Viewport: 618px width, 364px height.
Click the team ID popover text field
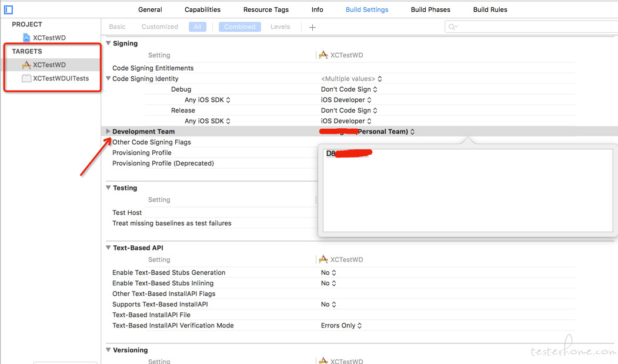pyautogui.click(x=467, y=191)
